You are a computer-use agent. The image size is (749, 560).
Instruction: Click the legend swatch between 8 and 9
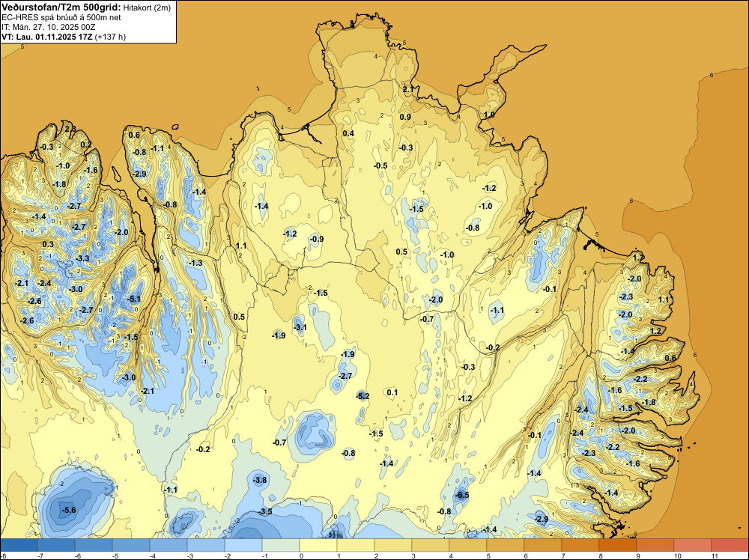(x=618, y=545)
